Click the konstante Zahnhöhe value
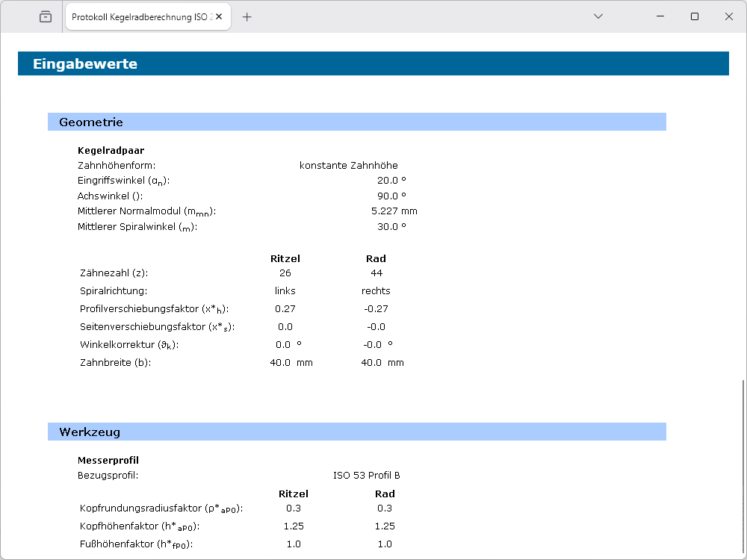Viewport: 747px width, 560px height. (348, 166)
